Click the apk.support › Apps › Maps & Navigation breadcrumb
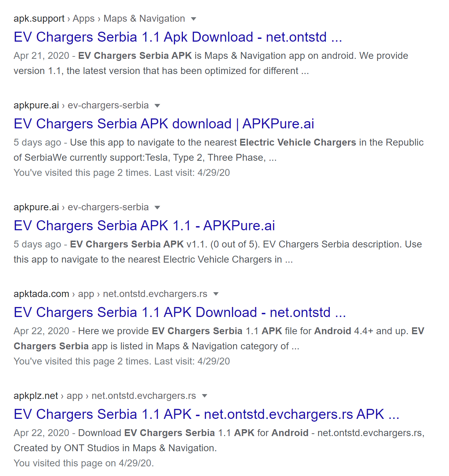The image size is (449, 476). pyautogui.click(x=99, y=19)
